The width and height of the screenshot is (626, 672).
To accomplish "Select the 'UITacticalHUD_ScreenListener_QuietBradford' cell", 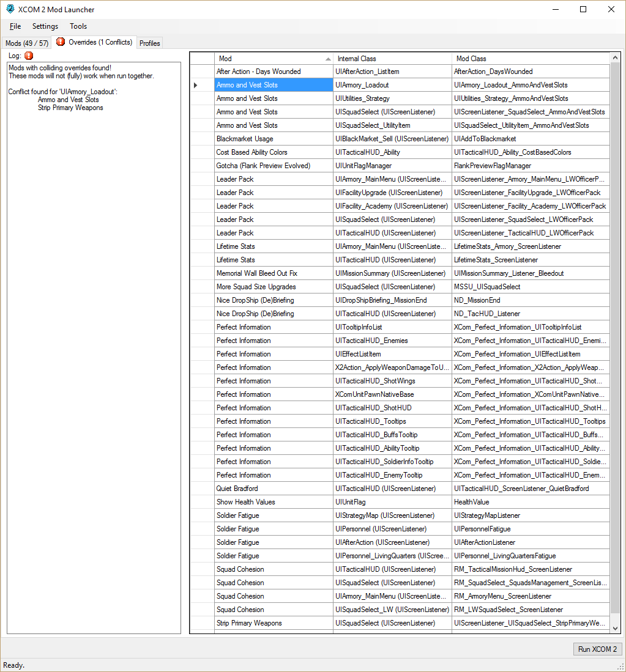I will [x=531, y=489].
